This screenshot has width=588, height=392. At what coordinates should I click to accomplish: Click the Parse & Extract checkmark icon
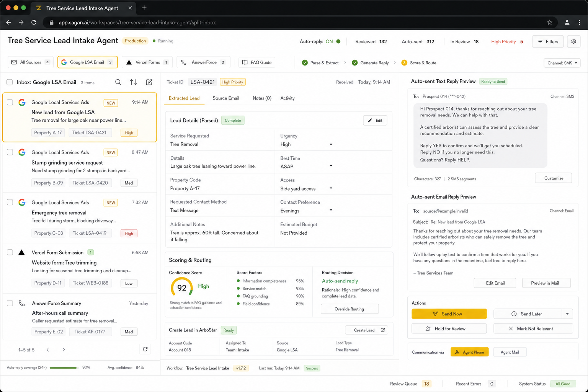click(305, 63)
